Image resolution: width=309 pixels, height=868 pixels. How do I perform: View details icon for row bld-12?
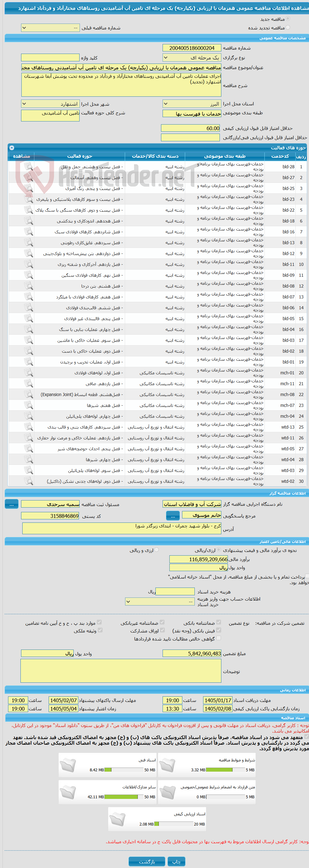point(28,253)
